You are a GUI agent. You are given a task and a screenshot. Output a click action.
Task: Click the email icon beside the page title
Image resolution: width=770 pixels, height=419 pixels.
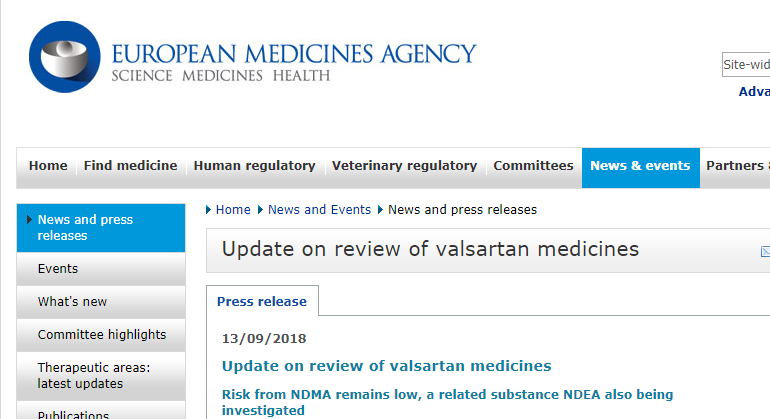pos(766,252)
